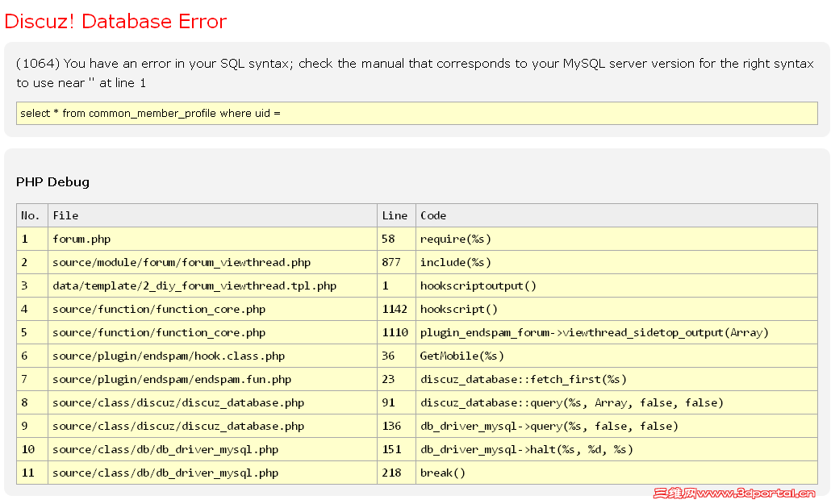The image size is (831, 504).
Task: Click the forum_viewthread.php file path
Action: pyautogui.click(x=182, y=262)
